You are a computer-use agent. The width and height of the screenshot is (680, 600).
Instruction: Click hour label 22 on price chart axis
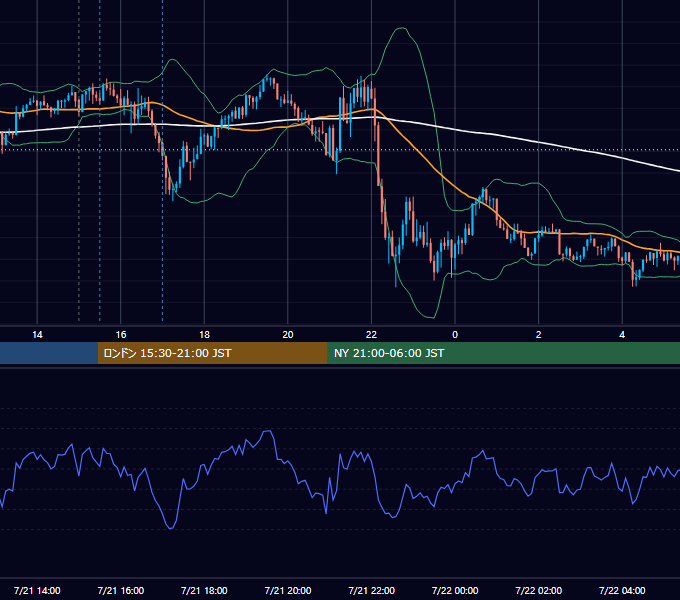point(371,335)
